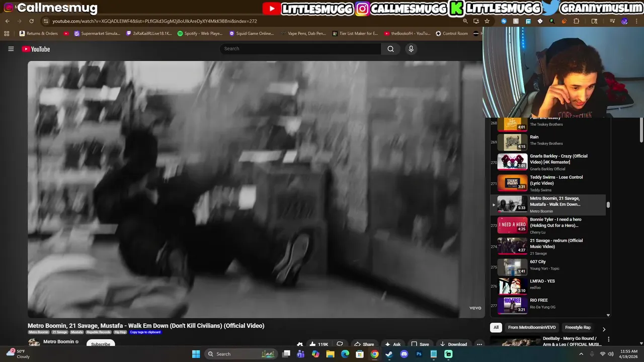Click the Windows taskbar Search box

click(x=242, y=354)
